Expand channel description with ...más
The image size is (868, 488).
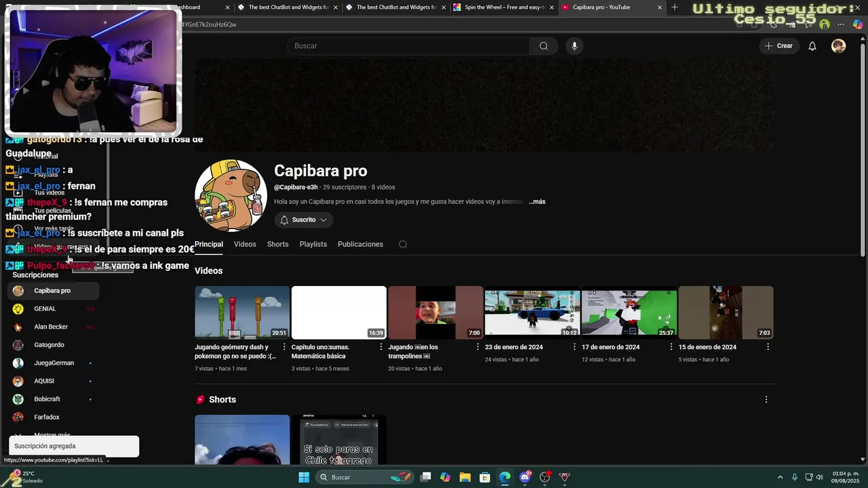537,201
